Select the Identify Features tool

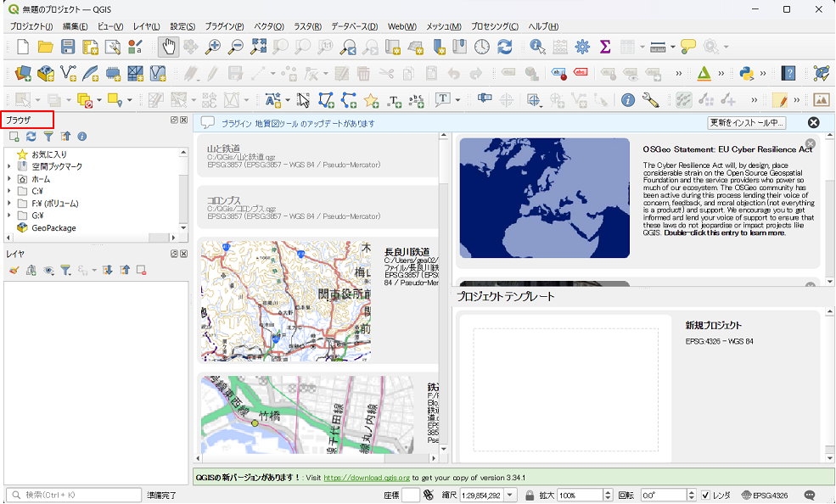click(x=537, y=47)
